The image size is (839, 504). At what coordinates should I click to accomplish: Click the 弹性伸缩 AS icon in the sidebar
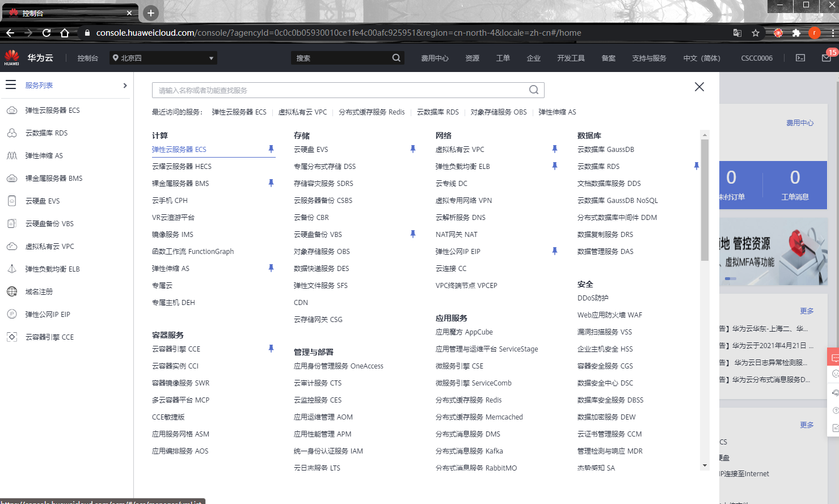pyautogui.click(x=12, y=155)
